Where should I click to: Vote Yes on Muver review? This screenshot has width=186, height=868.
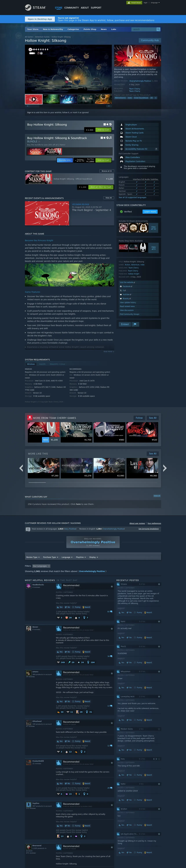pos(59,652)
